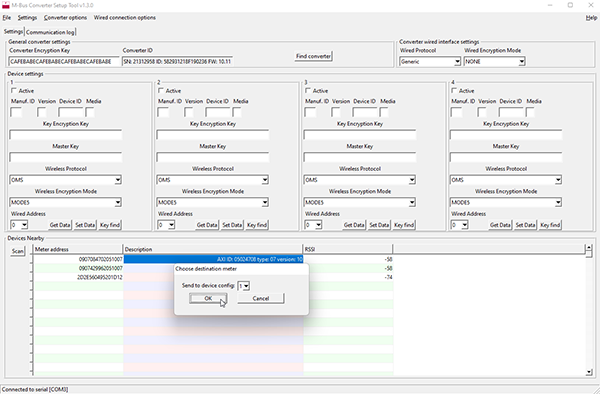Click the M-Bus Converter app title icon
600x394 pixels.
(x=5, y=5)
